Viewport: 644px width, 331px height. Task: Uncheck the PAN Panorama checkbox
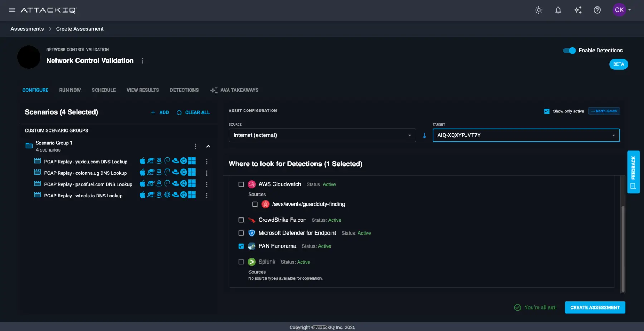coord(241,246)
